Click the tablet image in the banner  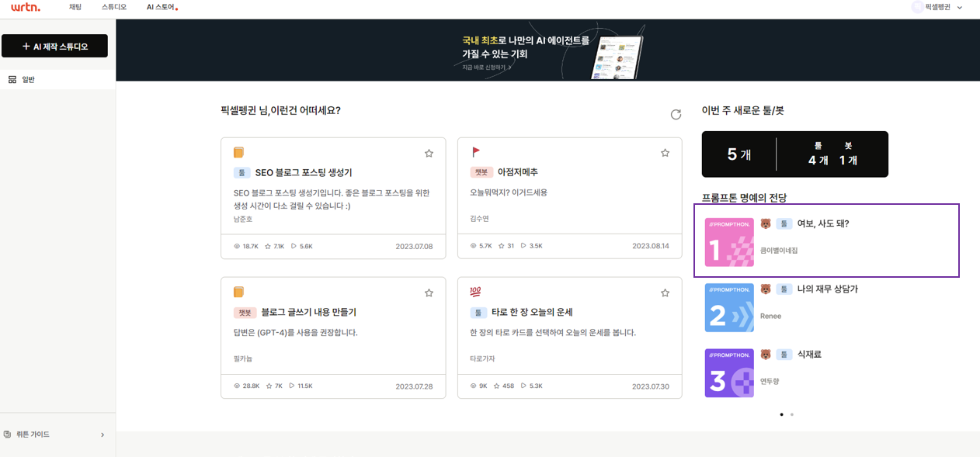pyautogui.click(x=617, y=56)
